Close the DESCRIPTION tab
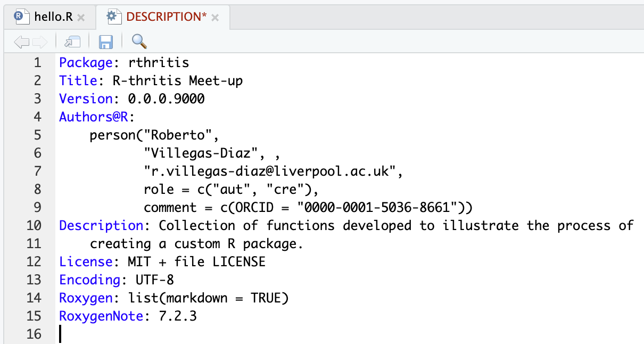 (215, 18)
